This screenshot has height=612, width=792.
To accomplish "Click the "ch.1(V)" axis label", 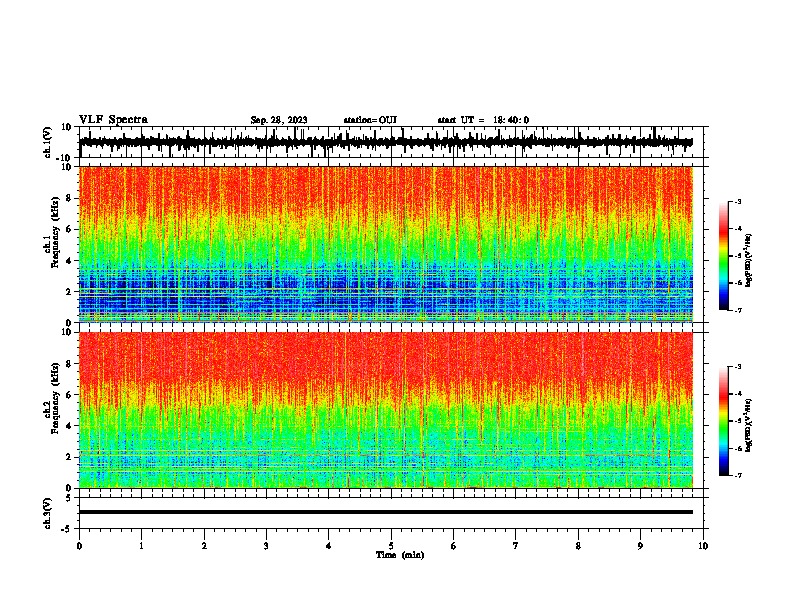I will [x=48, y=142].
